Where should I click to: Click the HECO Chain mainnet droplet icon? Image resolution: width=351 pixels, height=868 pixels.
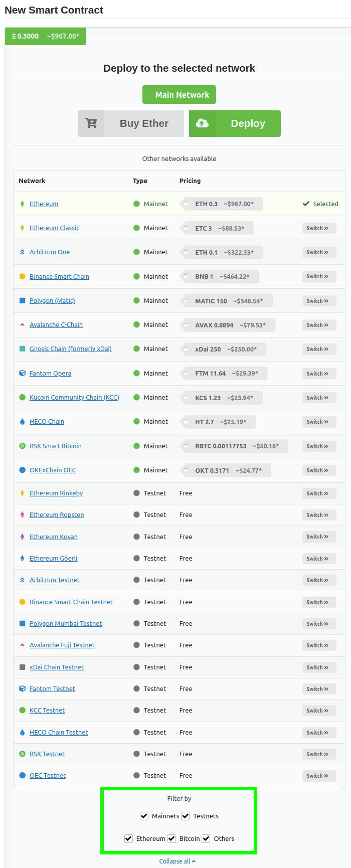coord(22,422)
